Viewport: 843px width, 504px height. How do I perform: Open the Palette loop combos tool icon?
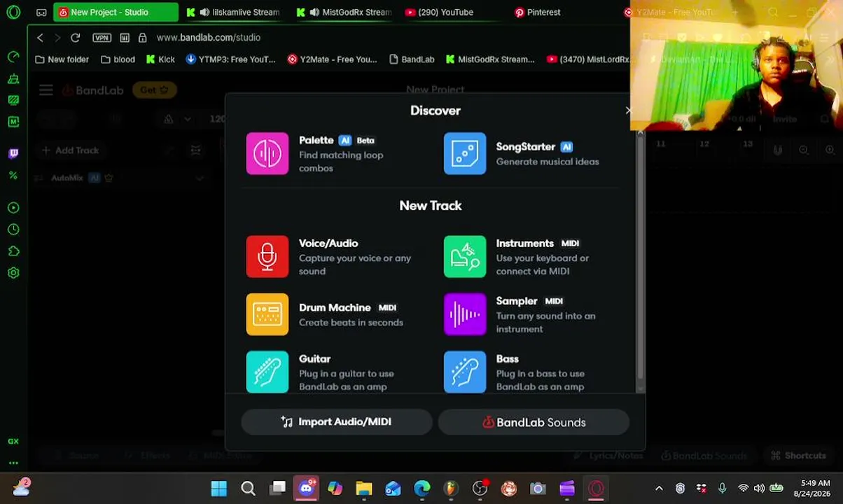[x=267, y=153]
